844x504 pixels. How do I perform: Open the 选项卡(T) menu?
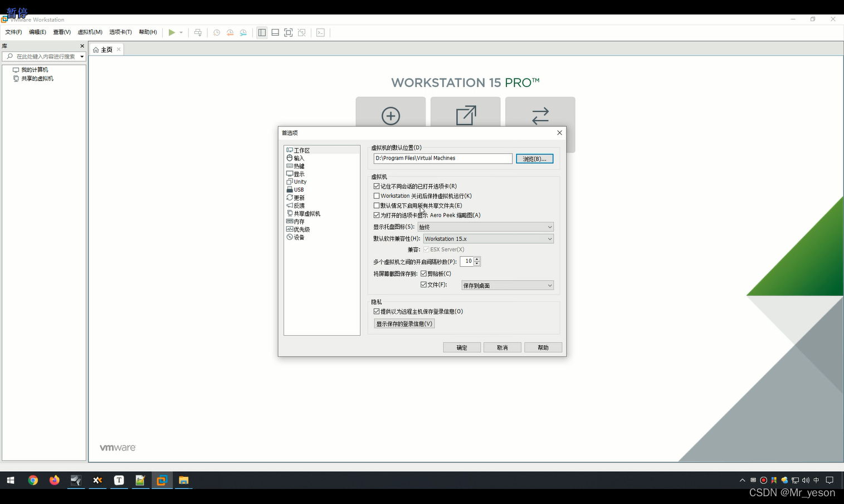point(120,32)
